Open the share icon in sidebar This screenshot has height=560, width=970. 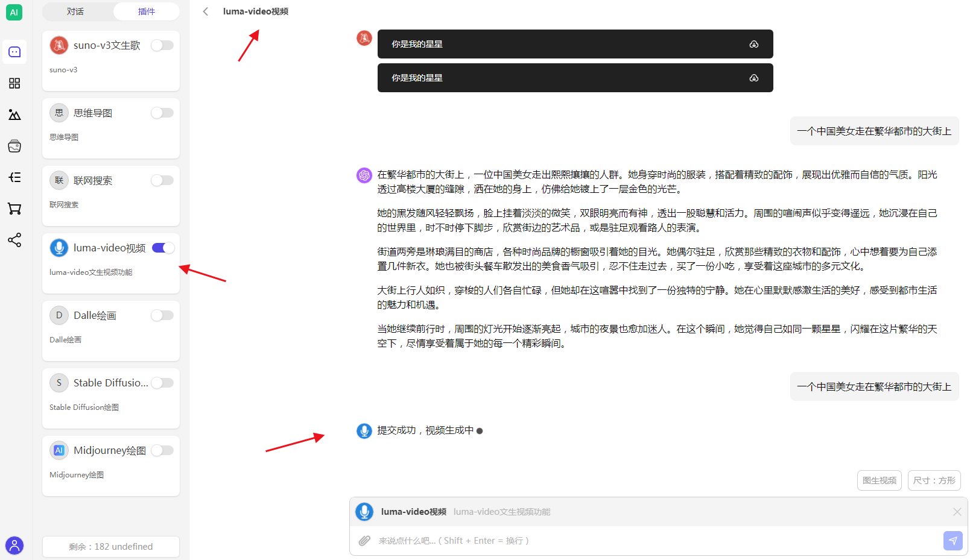tap(14, 240)
